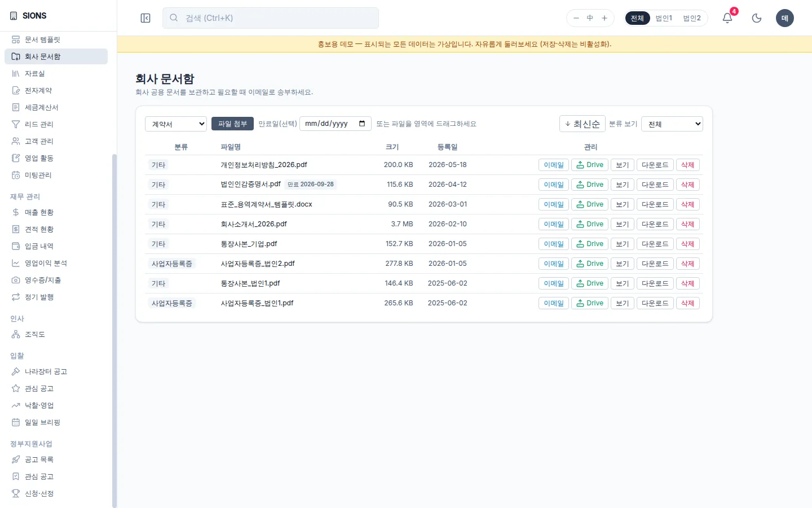
Task: Collapse the sidebar with the panel icon
Action: click(145, 18)
